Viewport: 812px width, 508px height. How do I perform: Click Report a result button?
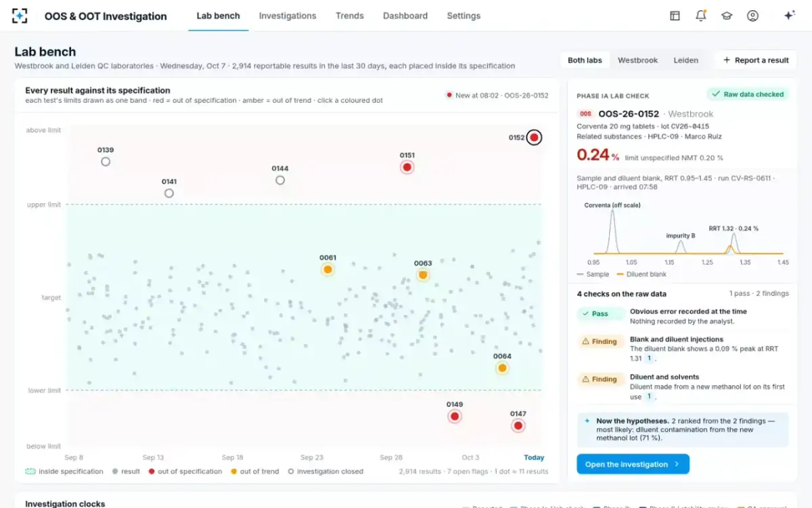click(755, 60)
